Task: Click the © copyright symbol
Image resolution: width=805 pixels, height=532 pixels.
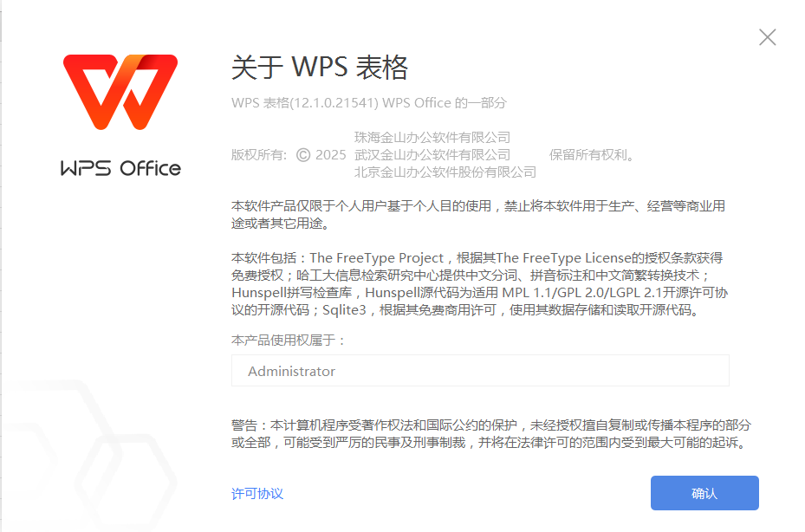Action: point(303,154)
